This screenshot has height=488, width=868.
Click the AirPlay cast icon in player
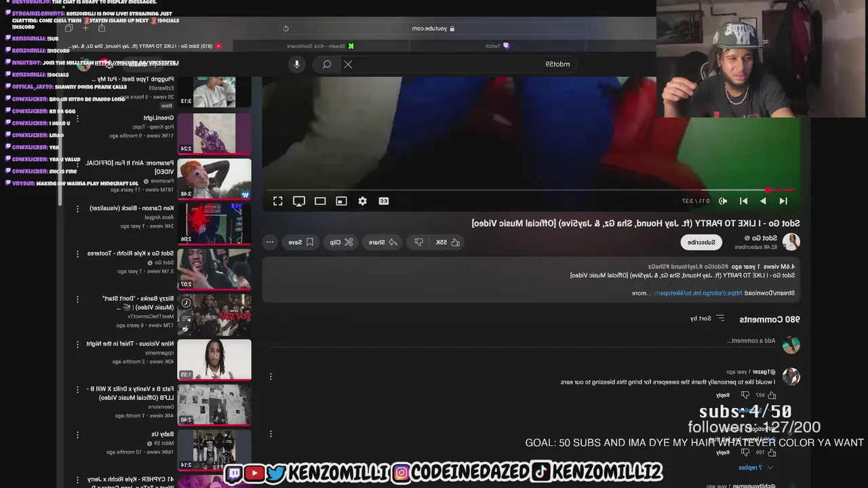299,201
